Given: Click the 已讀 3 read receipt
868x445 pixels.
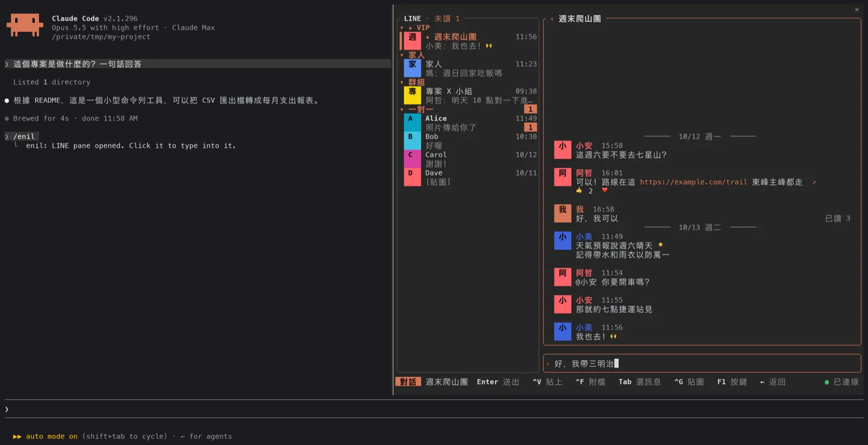Looking at the screenshot, I should click(838, 218).
